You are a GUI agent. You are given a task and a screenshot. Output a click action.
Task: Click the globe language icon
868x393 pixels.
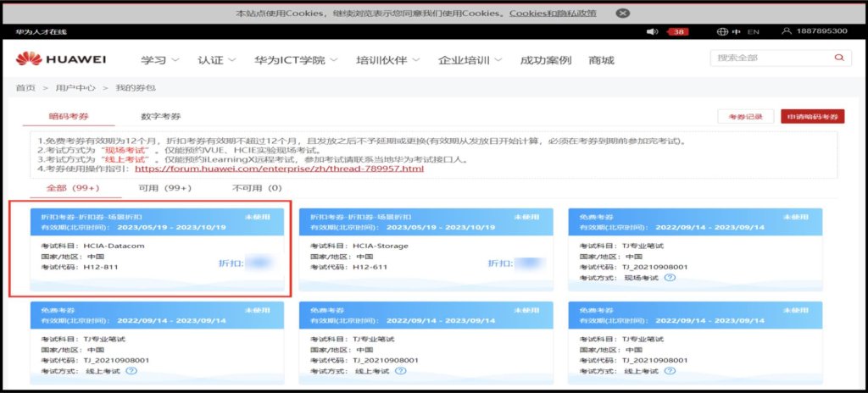722,31
